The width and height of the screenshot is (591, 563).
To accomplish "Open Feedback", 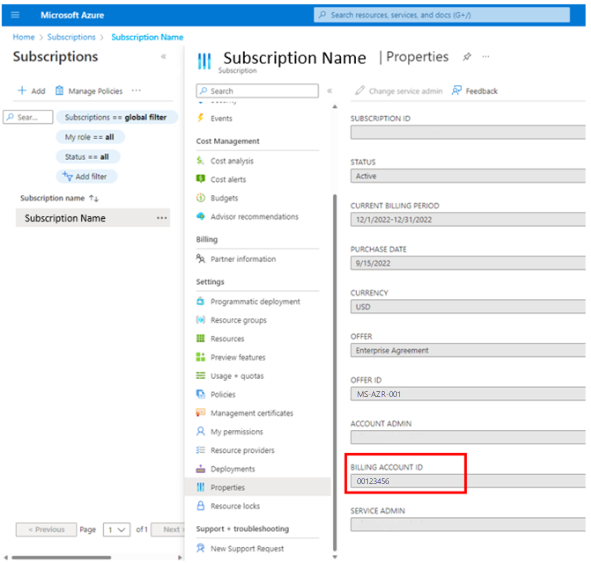I will coord(475,91).
